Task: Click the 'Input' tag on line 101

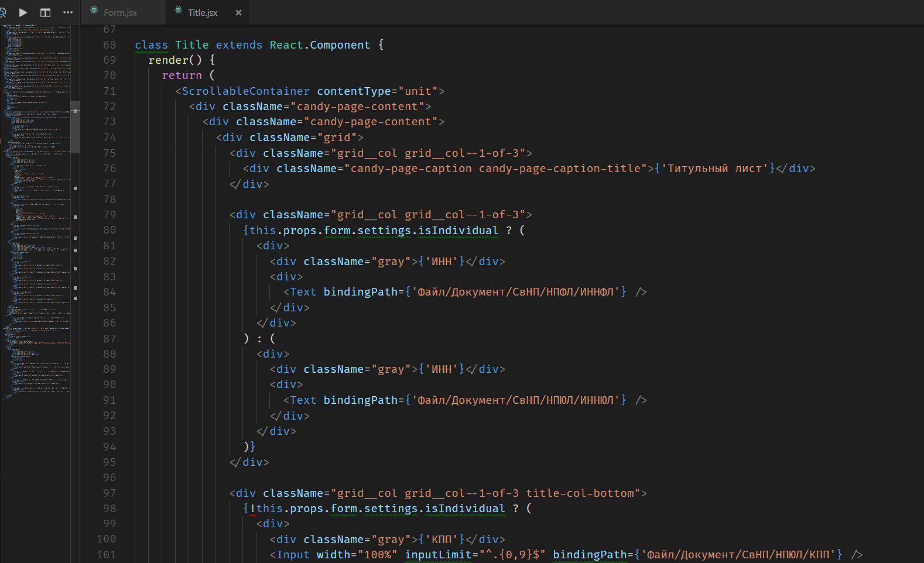Action: click(293, 555)
